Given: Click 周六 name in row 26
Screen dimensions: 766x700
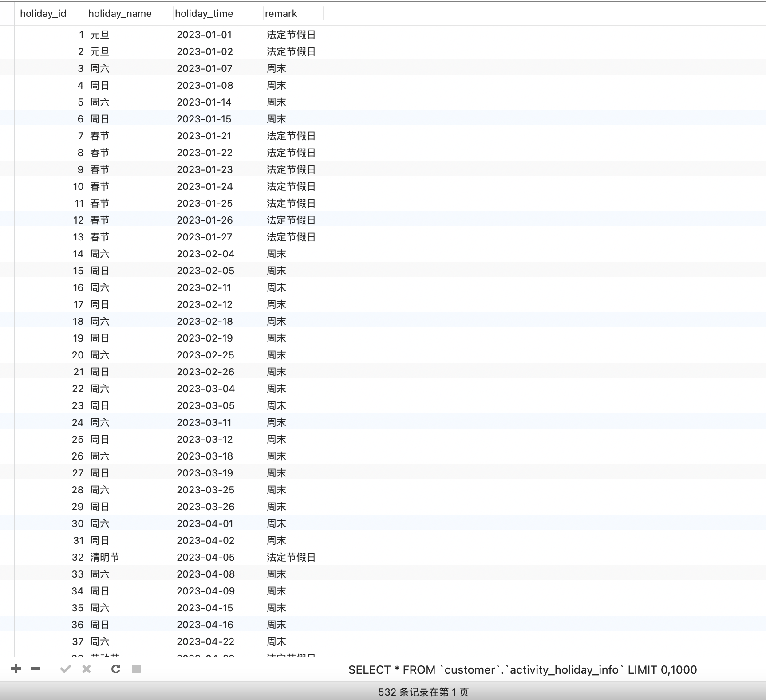Looking at the screenshot, I should click(x=99, y=456).
